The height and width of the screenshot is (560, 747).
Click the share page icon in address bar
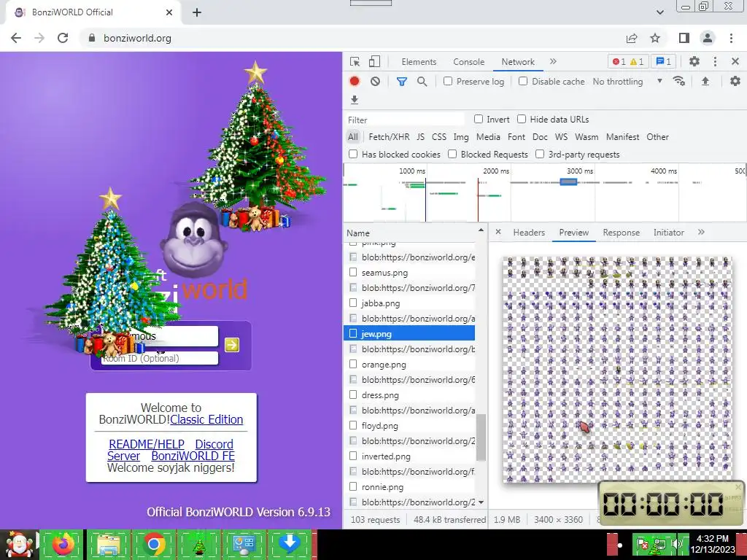pos(632,38)
